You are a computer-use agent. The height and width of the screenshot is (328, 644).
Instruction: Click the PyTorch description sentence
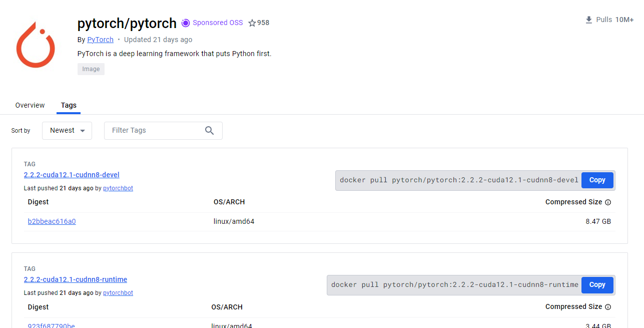[174, 54]
